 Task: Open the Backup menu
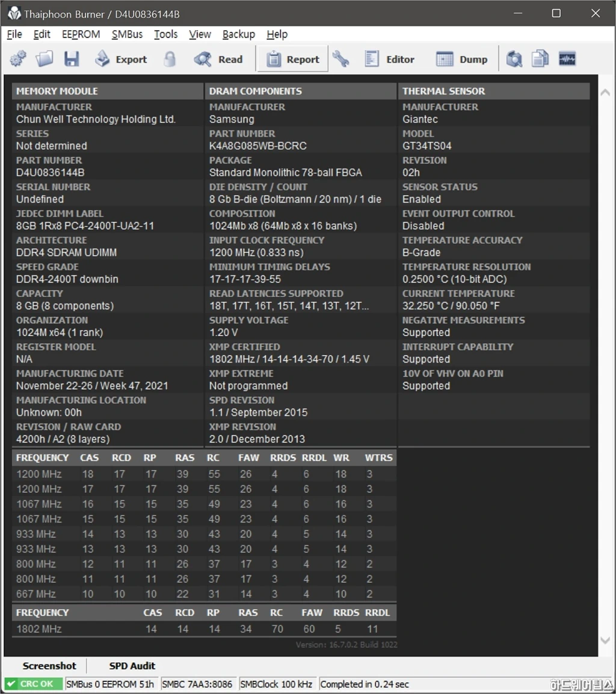239,34
